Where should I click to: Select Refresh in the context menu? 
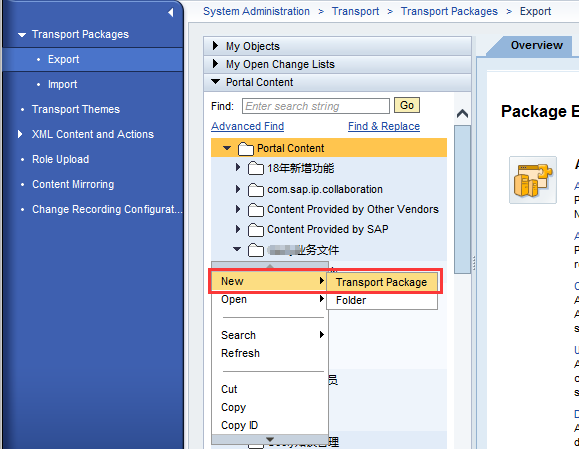(x=240, y=353)
